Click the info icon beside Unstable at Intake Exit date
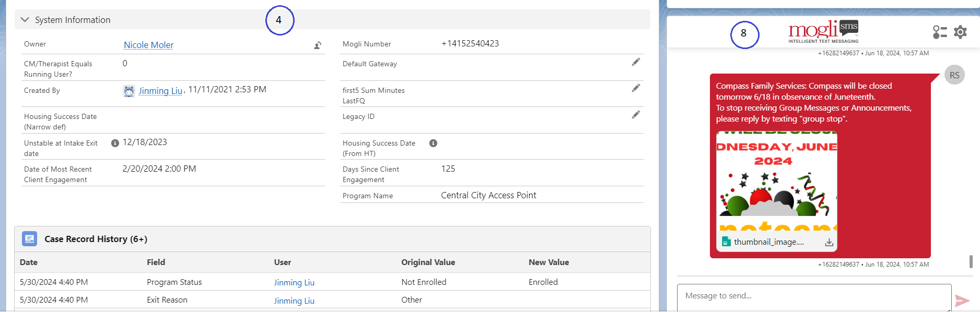The height and width of the screenshot is (312, 980). [115, 142]
